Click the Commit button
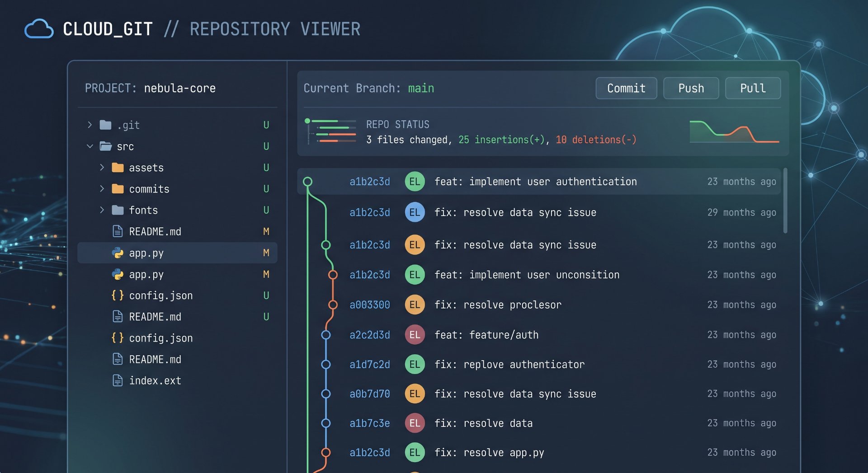Screen dimensions: 868x473 coord(626,88)
